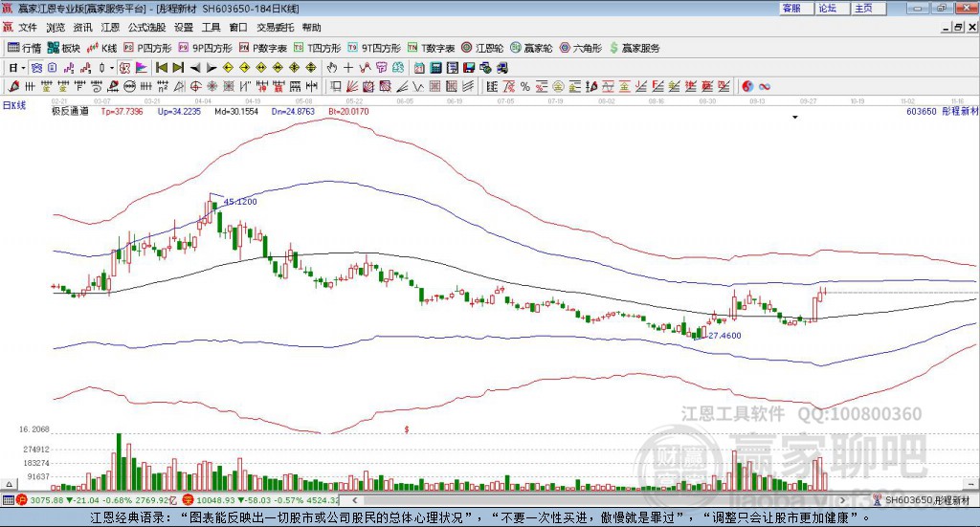Click the calculator icon in toolbar
The height and width of the screenshot is (527, 980).
tap(436, 68)
